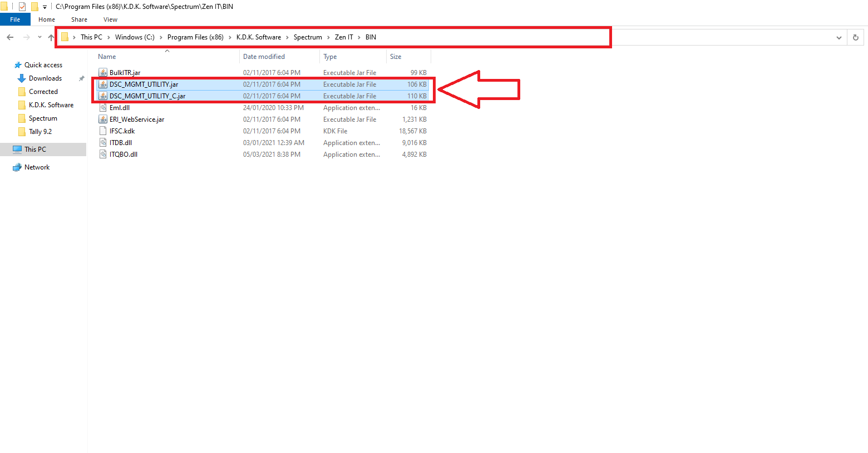
Task: Click the Forward navigation arrow
Action: pyautogui.click(x=27, y=37)
